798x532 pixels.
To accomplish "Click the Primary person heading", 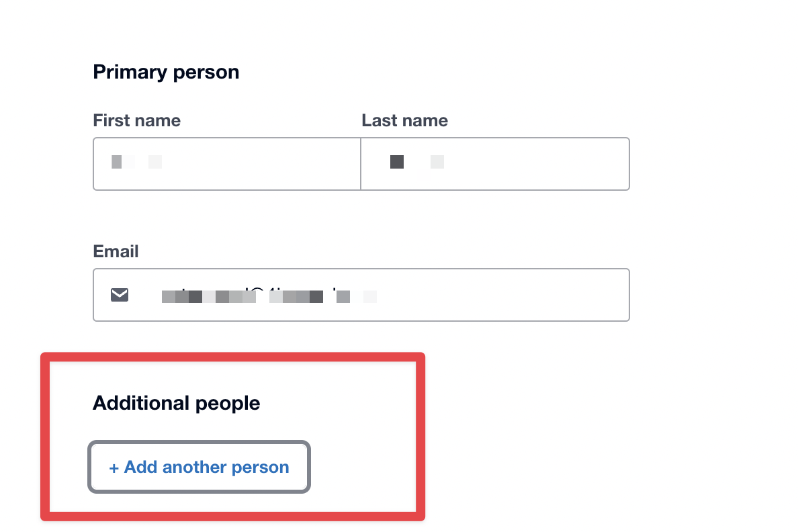I will [x=166, y=72].
